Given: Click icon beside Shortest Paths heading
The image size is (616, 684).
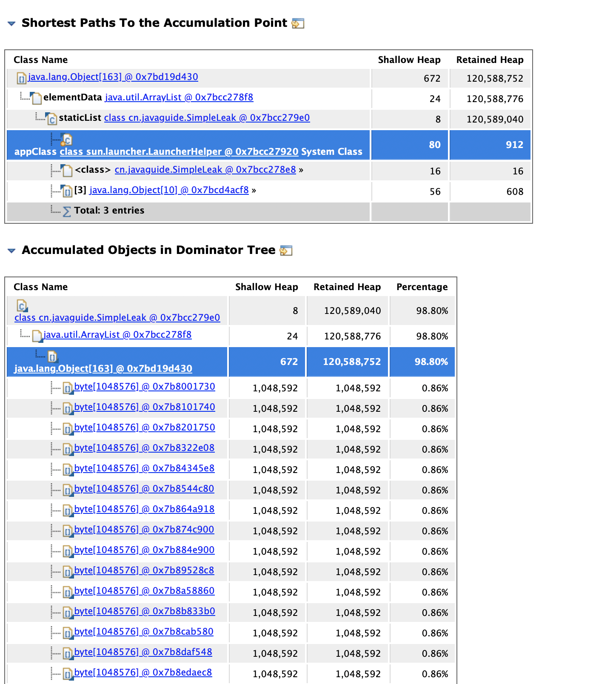Looking at the screenshot, I should 298,23.
